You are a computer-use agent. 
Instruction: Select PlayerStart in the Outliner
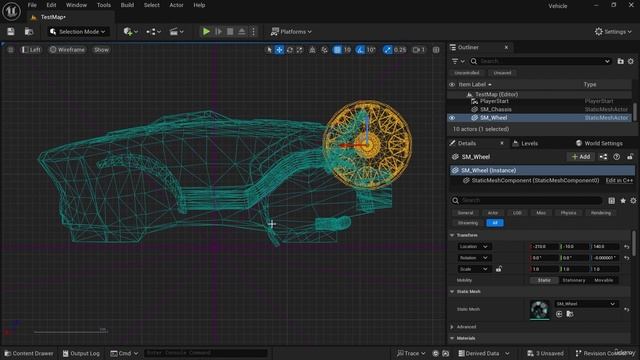pyautogui.click(x=494, y=101)
